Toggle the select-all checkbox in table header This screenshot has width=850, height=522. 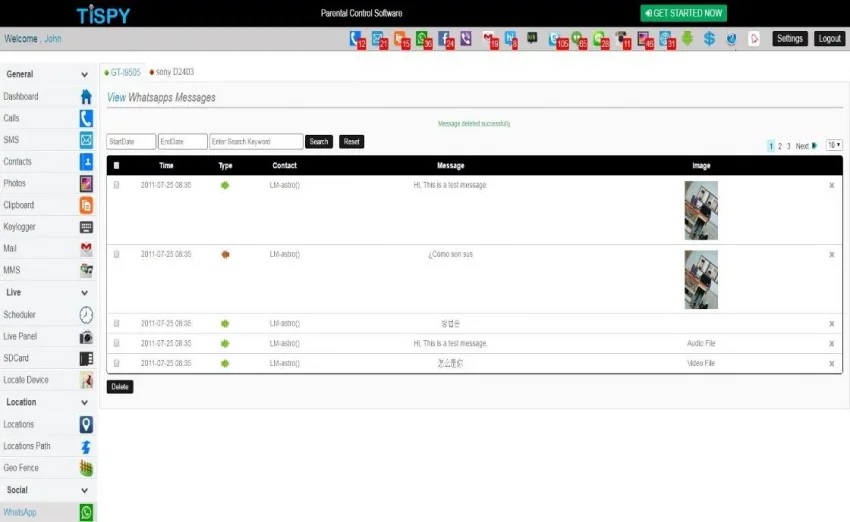click(x=117, y=165)
